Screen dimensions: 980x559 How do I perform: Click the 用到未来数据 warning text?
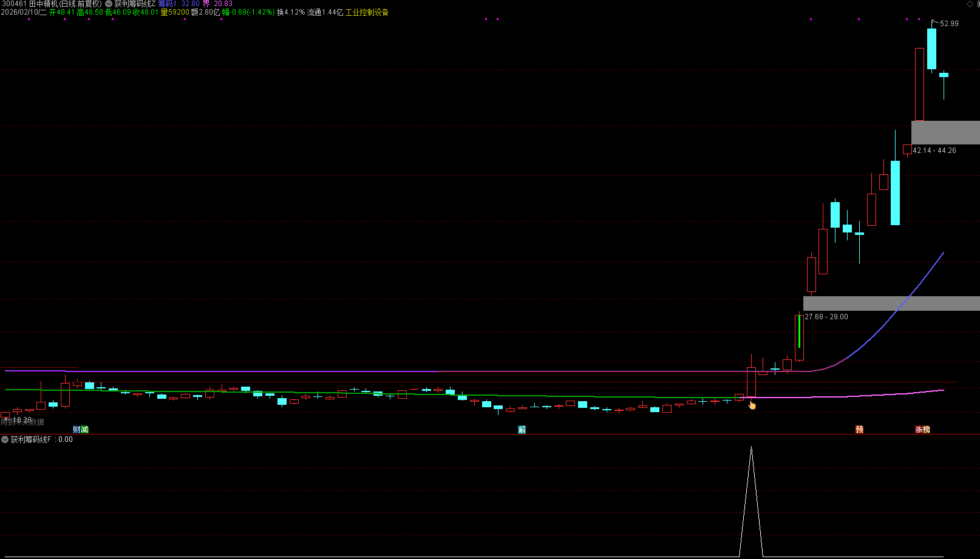pyautogui.click(x=22, y=422)
